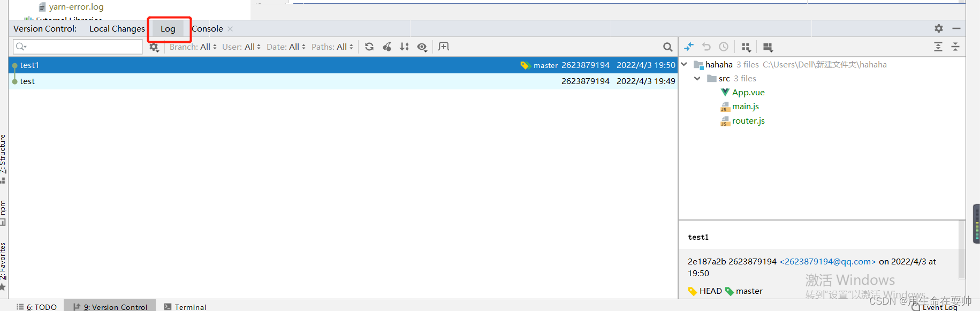Open the eye-icon view options
The width and height of the screenshot is (980, 311).
422,47
